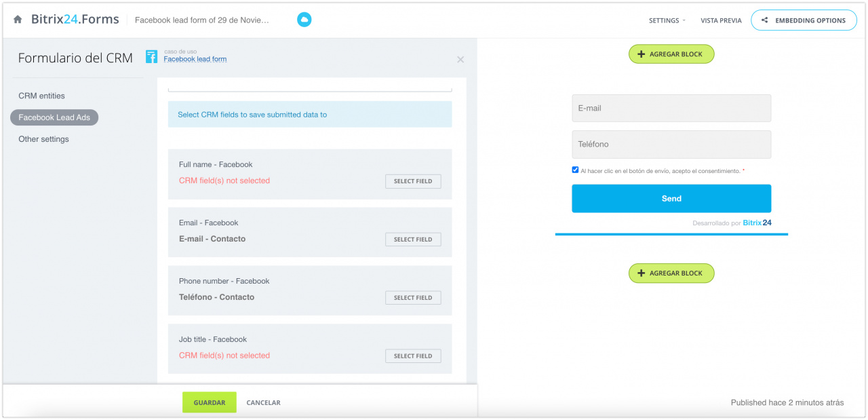
Task: Click 'CRM field(s) not selected' under Full name
Action: 224,180
